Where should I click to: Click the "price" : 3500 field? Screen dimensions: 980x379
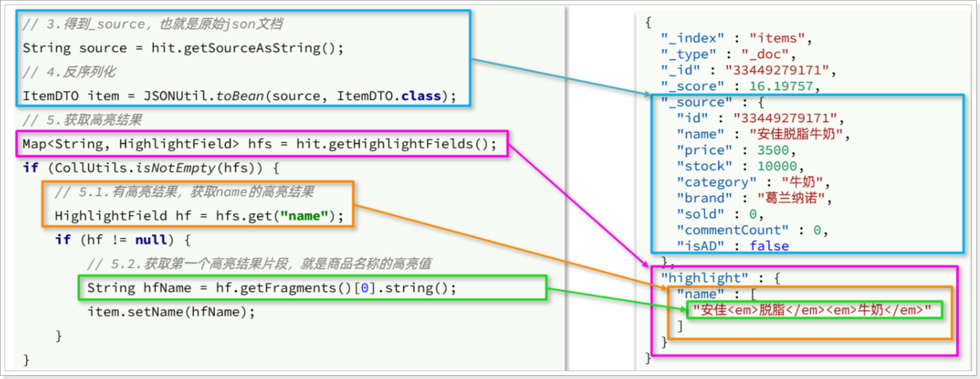click(x=732, y=150)
